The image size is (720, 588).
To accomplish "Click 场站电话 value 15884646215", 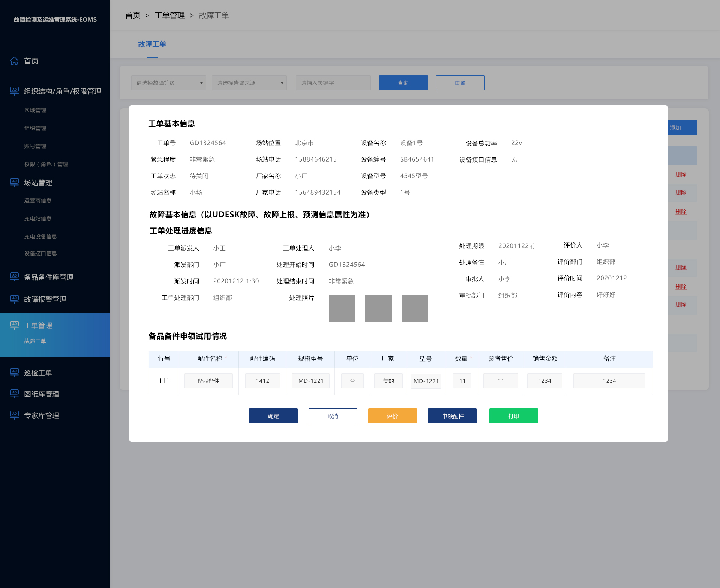I will 316,159.
